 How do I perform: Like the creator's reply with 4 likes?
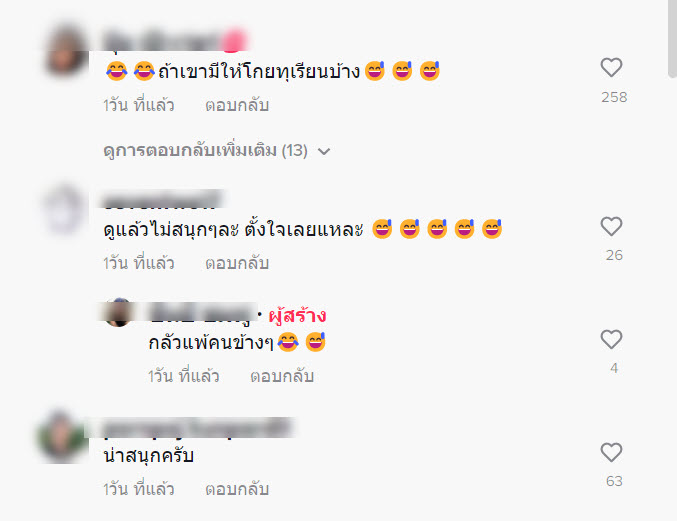pos(611,339)
